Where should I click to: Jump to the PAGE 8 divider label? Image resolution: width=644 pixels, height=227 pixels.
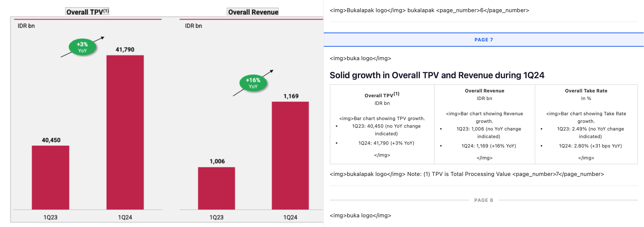pos(483,200)
